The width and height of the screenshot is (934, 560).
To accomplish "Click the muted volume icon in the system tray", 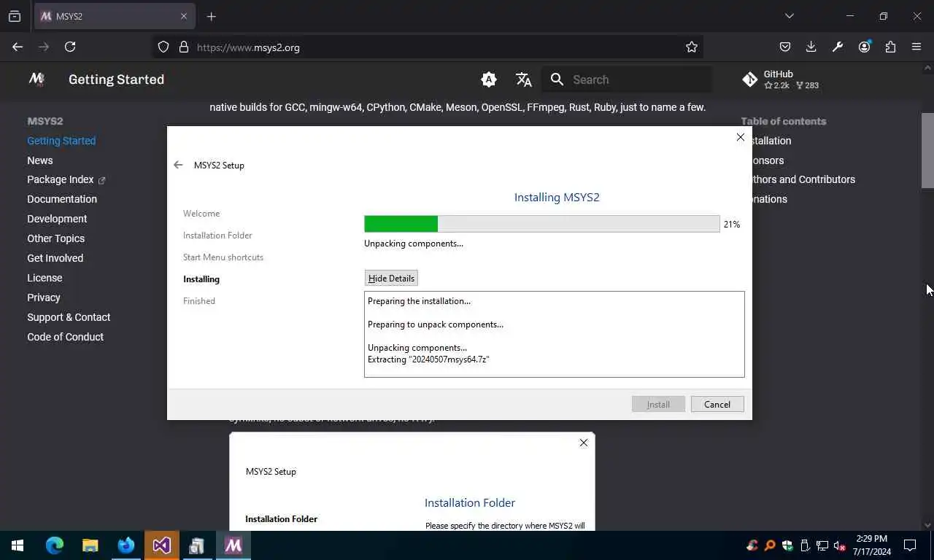I will (x=840, y=545).
